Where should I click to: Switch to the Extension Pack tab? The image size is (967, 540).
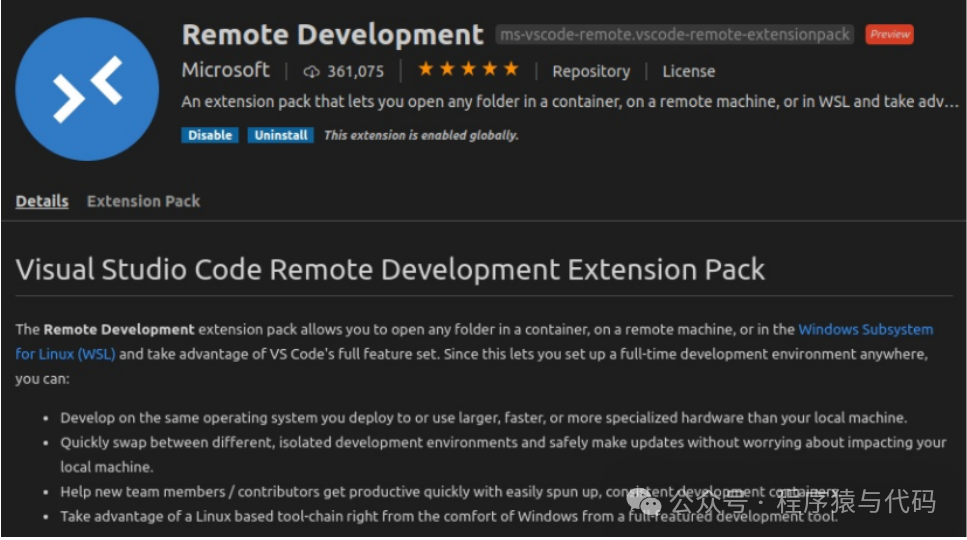tap(143, 201)
